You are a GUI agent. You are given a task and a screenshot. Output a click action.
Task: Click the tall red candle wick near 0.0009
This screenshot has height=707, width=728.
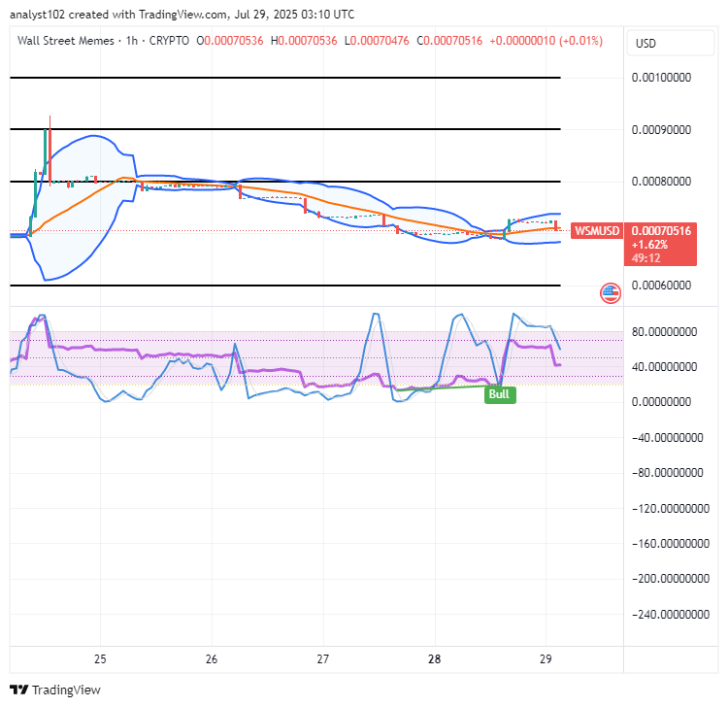(50, 151)
